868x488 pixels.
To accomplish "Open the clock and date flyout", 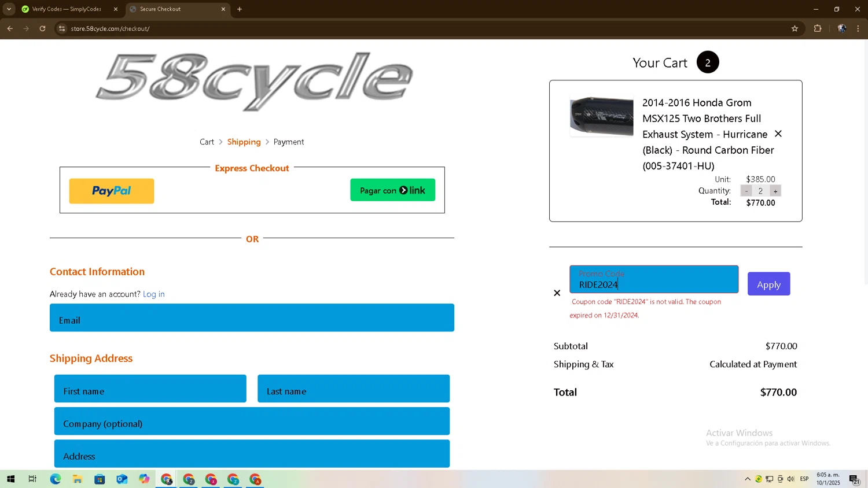I will pos(828,479).
